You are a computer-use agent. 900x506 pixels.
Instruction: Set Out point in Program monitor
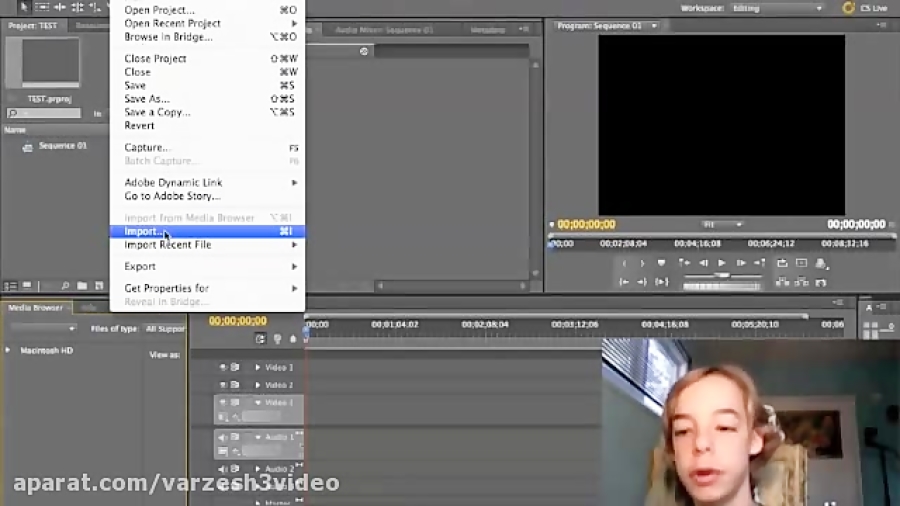click(642, 263)
